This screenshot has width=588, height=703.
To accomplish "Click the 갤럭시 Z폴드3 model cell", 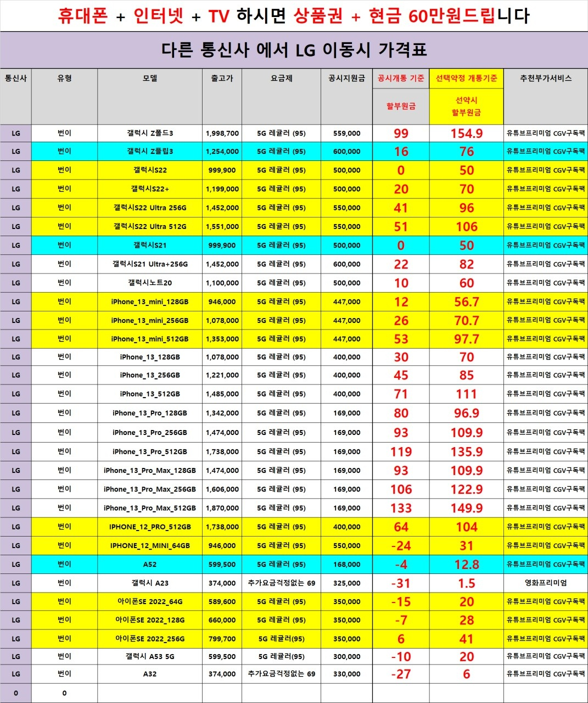I will click(x=150, y=133).
